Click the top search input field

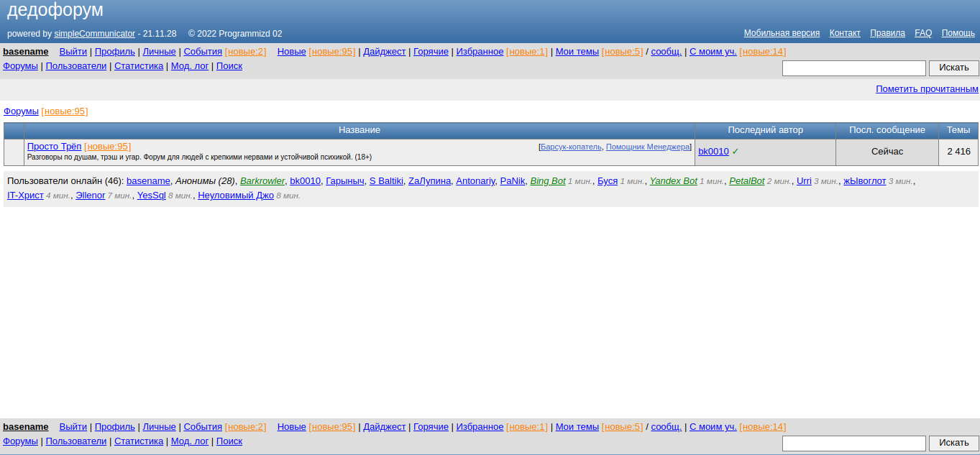tap(853, 68)
